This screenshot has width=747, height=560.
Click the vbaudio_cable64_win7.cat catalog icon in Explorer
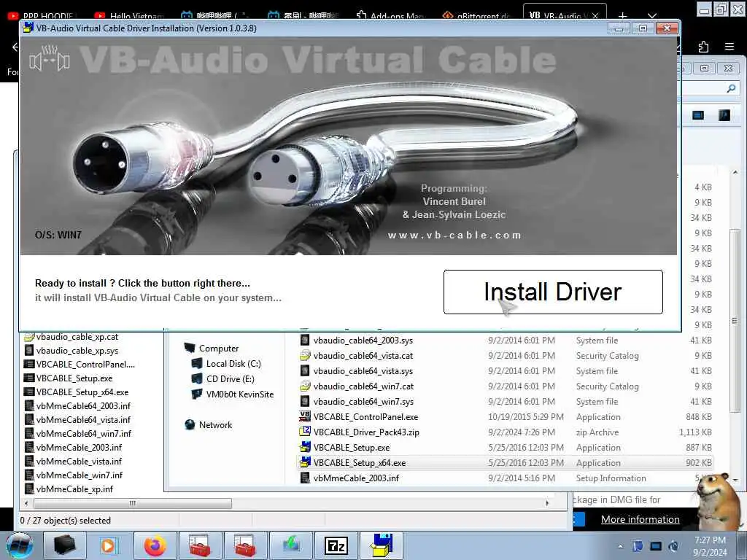(x=305, y=386)
